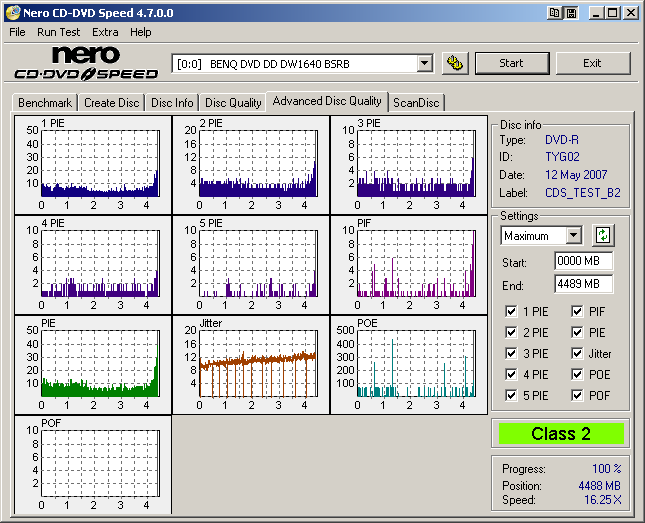Click the Speed value 16.25 X

(x=603, y=500)
